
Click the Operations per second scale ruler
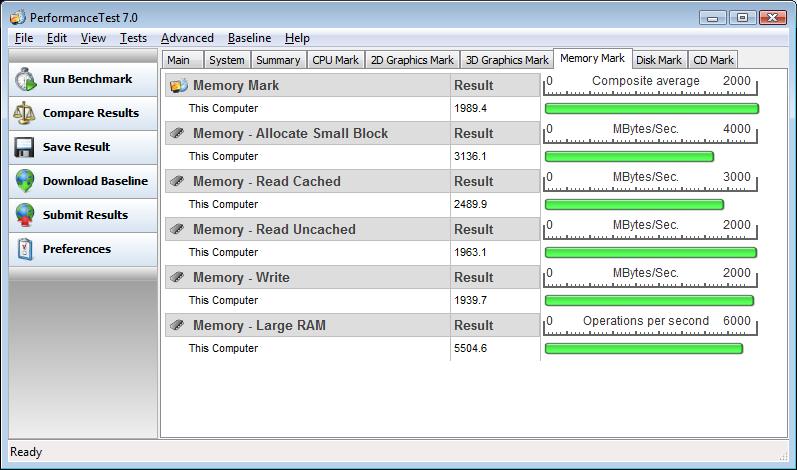coord(650,326)
